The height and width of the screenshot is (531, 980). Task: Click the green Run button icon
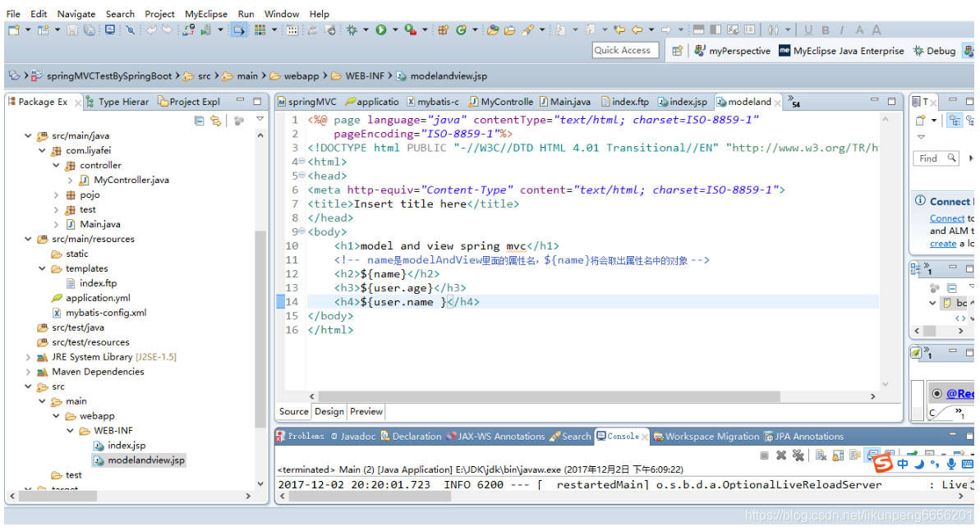tap(380, 30)
